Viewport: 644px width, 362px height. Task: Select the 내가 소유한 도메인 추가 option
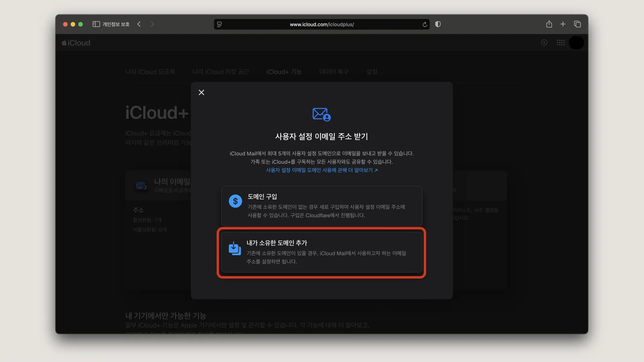(x=322, y=252)
